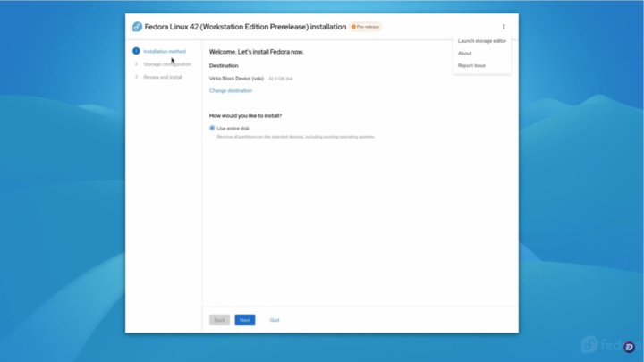Click the step 1 number circle

coord(136,51)
